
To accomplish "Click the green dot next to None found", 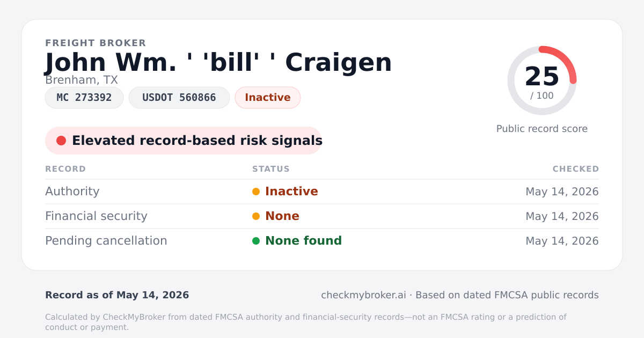I will pos(256,241).
